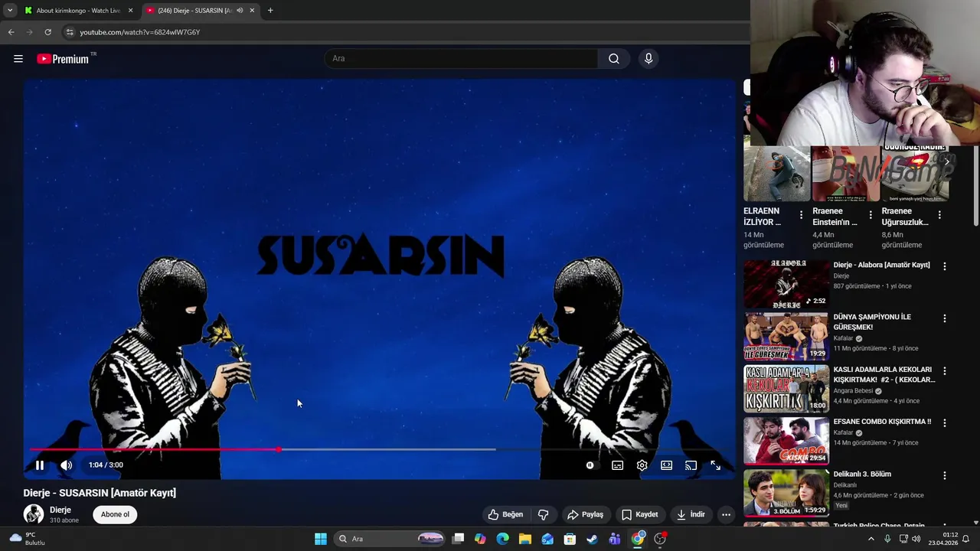Viewport: 980px width, 551px height.
Task: Click taskbar 'Ara' search box
Action: click(x=390, y=539)
